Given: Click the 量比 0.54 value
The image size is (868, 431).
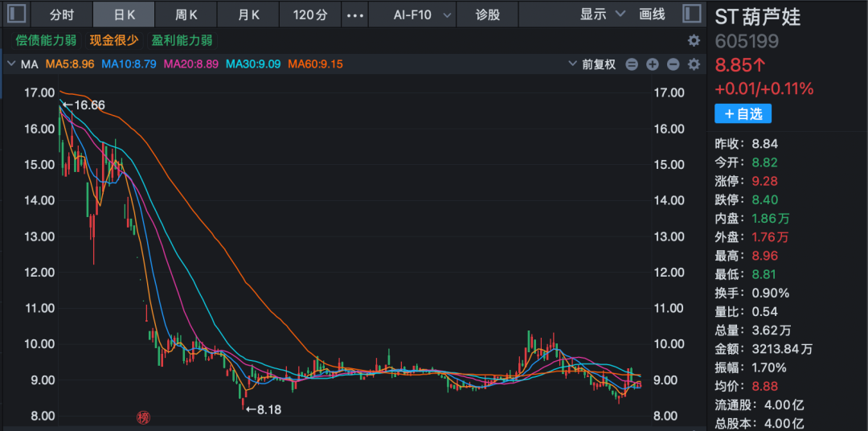Looking at the screenshot, I should coord(764,311).
